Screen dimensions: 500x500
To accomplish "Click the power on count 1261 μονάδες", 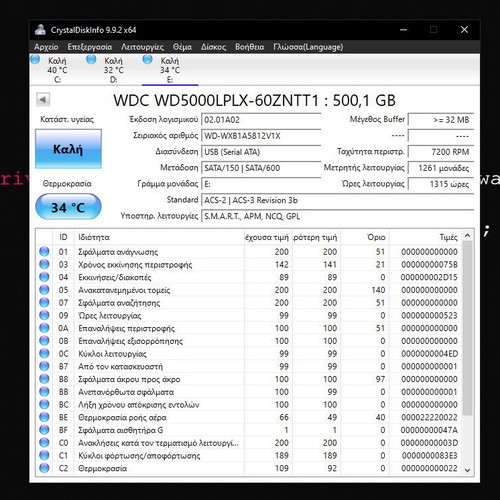I will [x=441, y=168].
